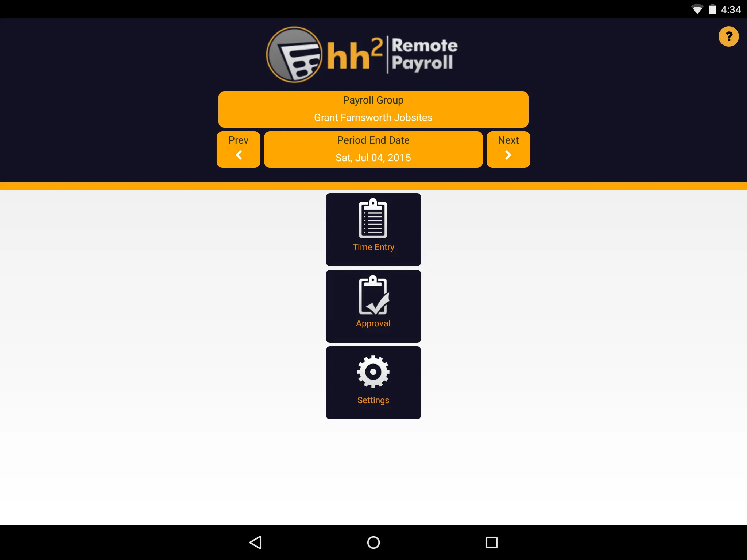Tap the device home button

pos(373,542)
